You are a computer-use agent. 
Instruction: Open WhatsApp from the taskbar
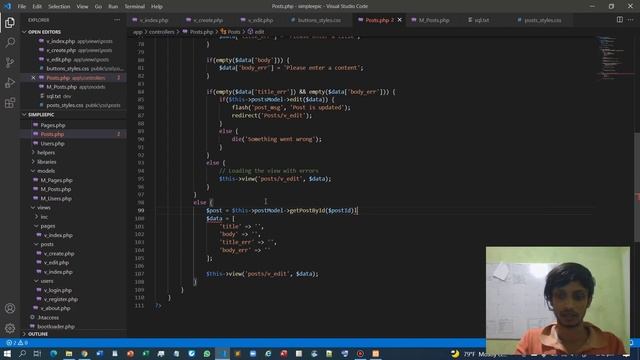pos(207,353)
